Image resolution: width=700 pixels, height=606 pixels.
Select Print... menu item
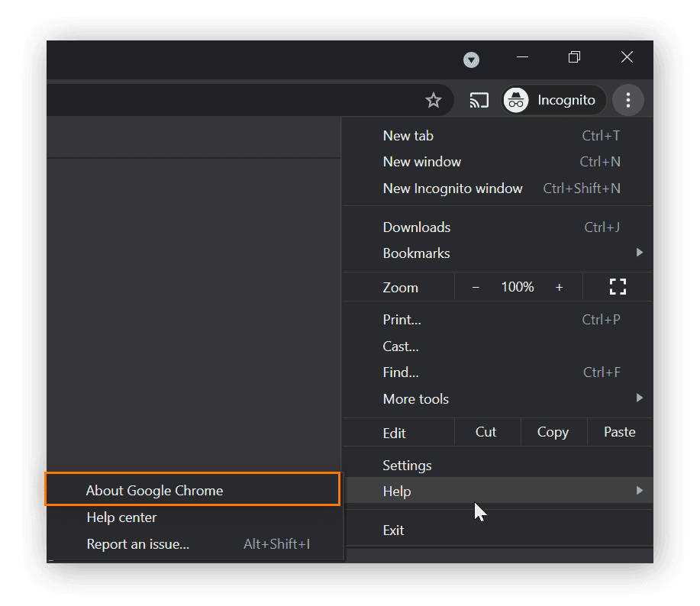coord(497,320)
